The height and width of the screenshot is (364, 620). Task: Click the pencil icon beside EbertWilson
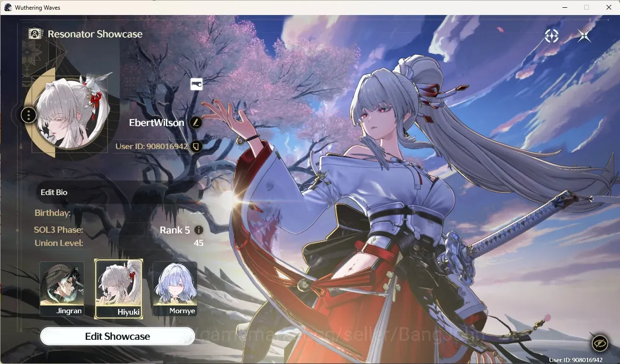[x=196, y=122]
